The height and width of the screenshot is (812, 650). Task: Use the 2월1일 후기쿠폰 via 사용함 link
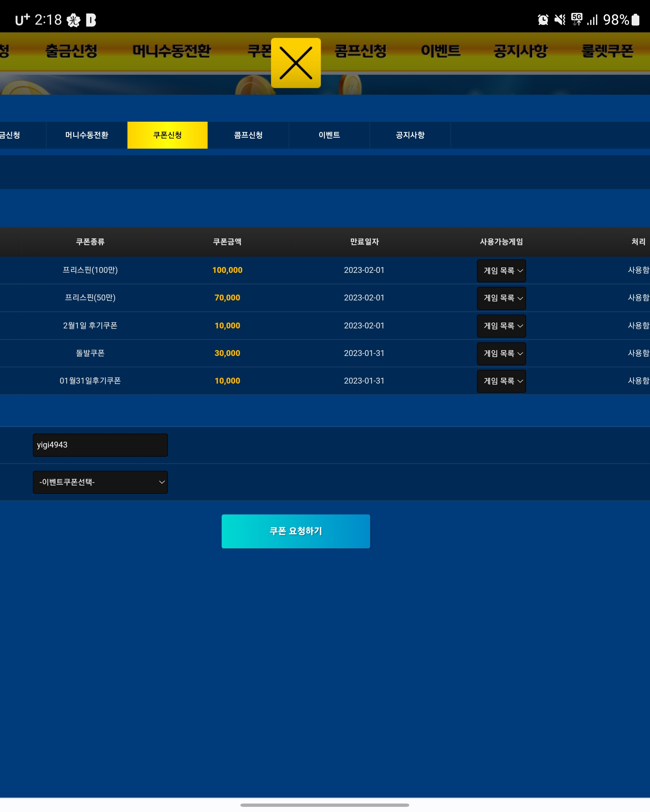click(x=638, y=325)
